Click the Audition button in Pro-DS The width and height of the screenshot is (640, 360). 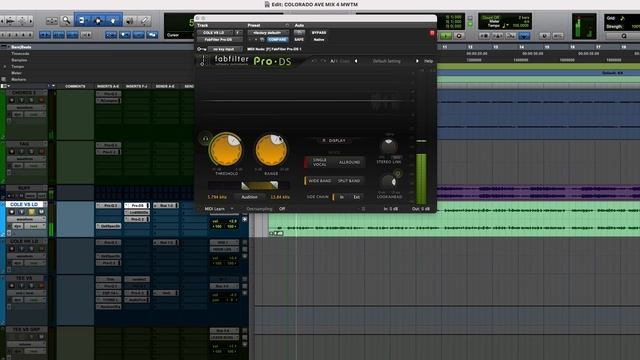tap(249, 197)
